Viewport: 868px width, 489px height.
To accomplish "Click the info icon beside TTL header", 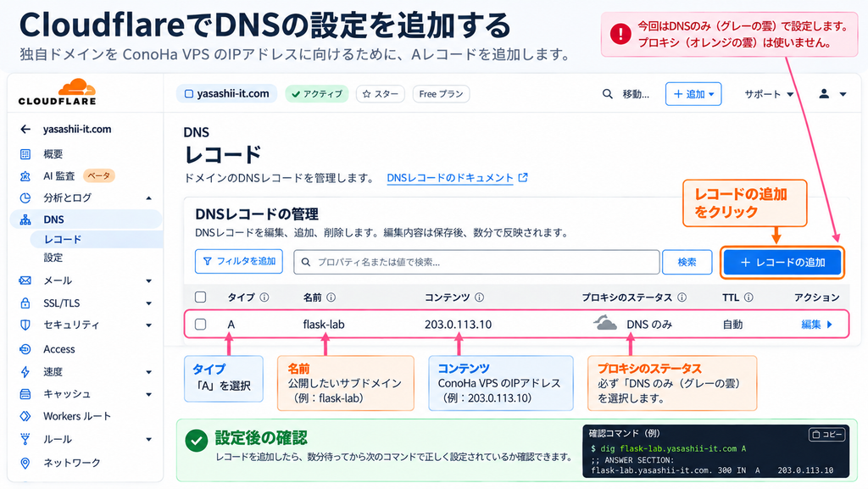I will [x=748, y=297].
